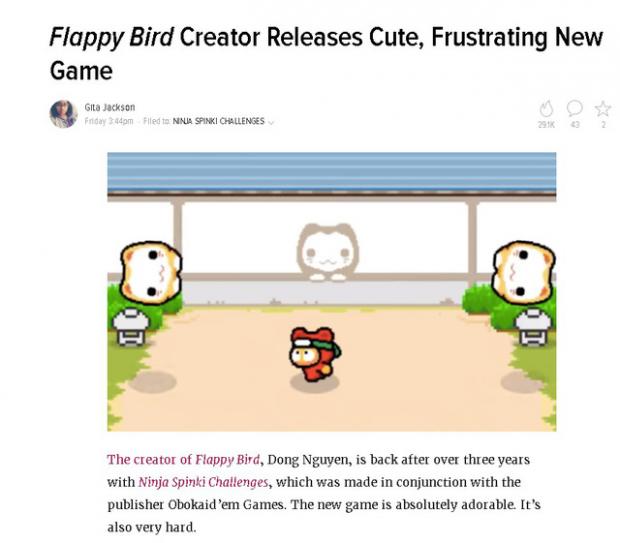
Task: Click Gita Jackson's avatar photo
Action: point(63,114)
